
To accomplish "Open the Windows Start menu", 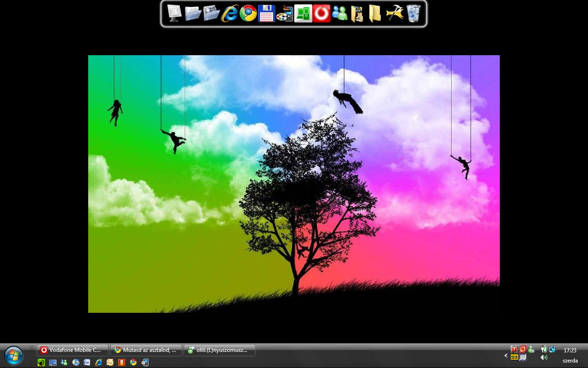I will click(x=14, y=356).
